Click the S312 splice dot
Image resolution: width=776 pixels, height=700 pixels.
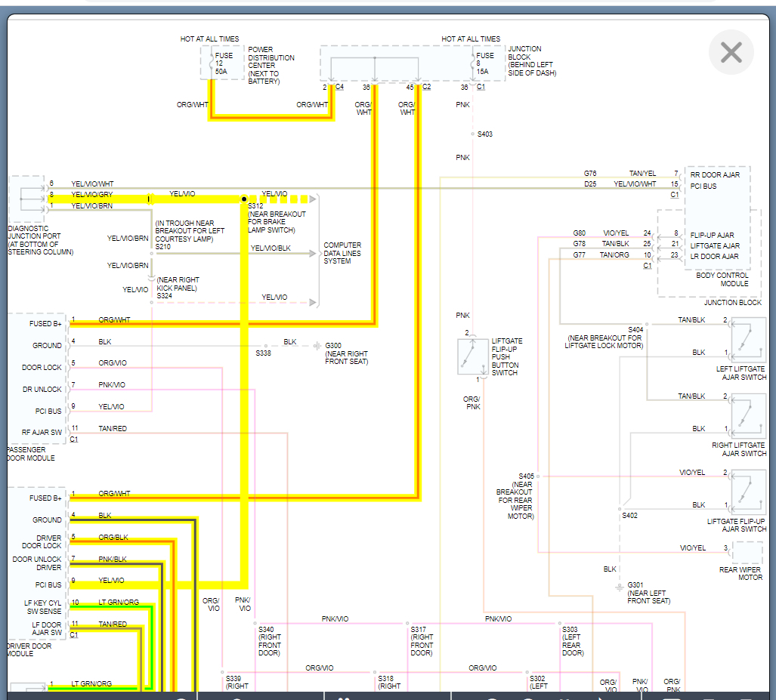[x=244, y=199]
